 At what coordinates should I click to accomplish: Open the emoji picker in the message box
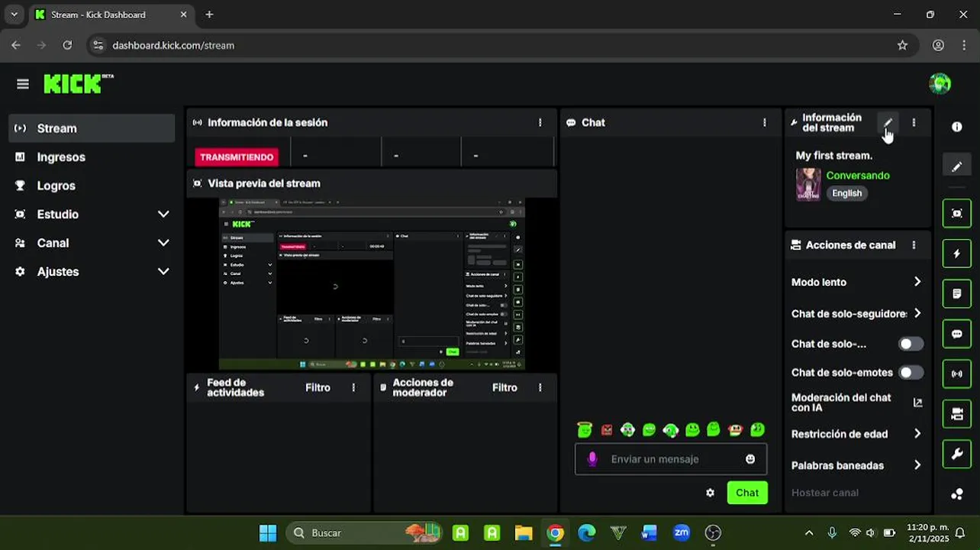[x=750, y=459]
